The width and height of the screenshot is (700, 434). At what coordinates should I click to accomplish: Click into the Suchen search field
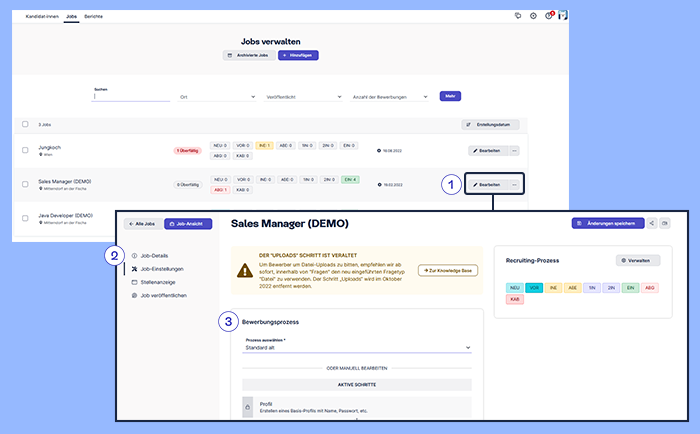(131, 96)
